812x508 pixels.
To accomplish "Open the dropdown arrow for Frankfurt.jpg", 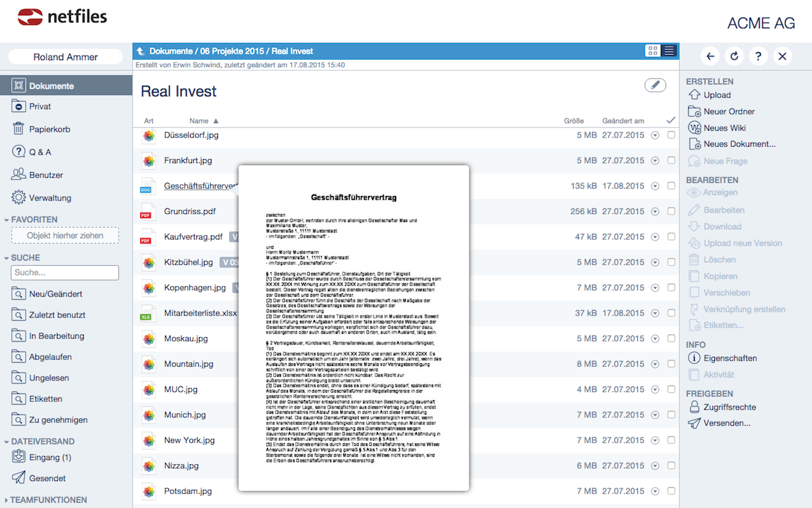I will pyautogui.click(x=655, y=160).
